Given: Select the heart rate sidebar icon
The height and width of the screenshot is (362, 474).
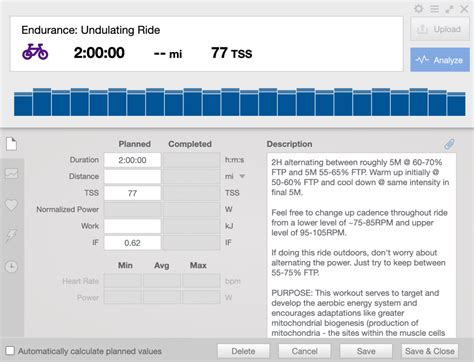Looking at the screenshot, I should tap(11, 205).
